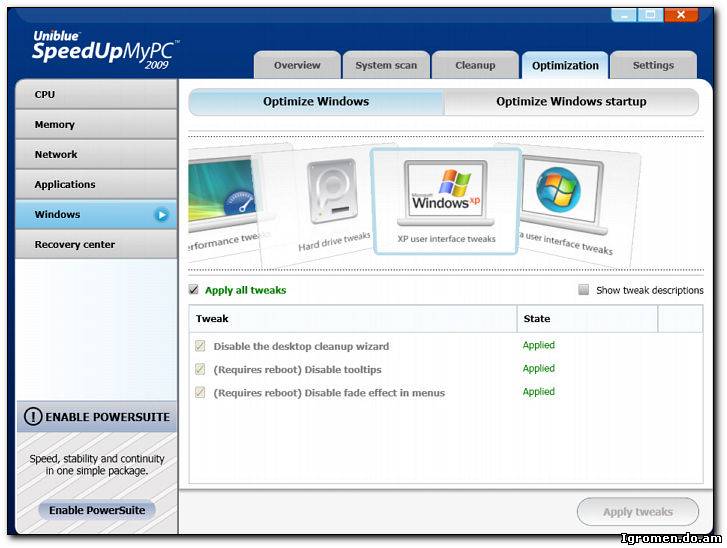The height and width of the screenshot is (548, 727).
Task: Select the Vista user interface tweaks card
Action: tap(577, 206)
